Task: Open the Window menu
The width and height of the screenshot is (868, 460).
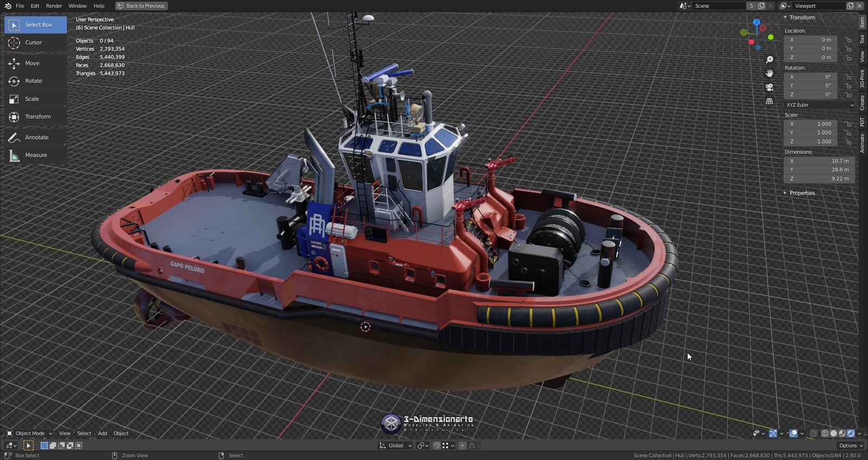Action: tap(78, 6)
